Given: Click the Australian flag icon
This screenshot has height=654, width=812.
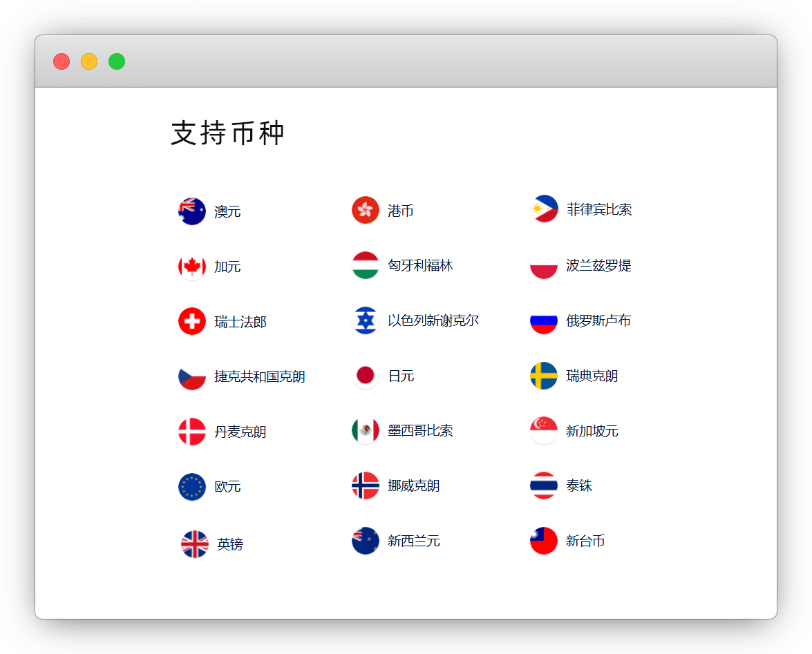Looking at the screenshot, I should click(x=191, y=211).
